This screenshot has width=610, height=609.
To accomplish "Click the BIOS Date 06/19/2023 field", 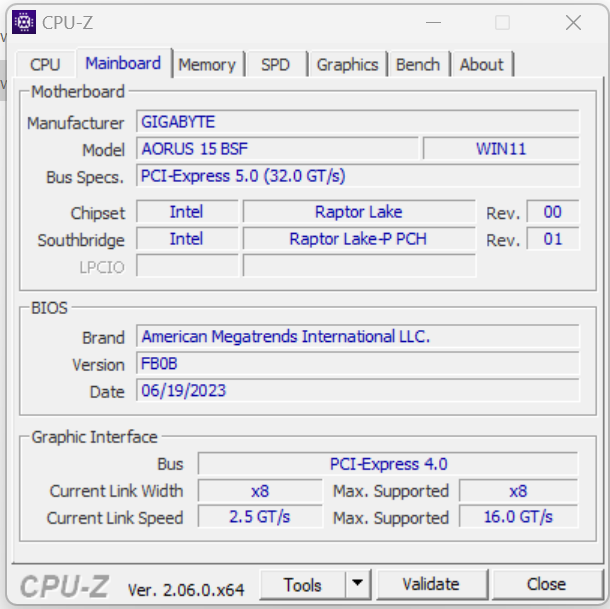I will tap(358, 390).
